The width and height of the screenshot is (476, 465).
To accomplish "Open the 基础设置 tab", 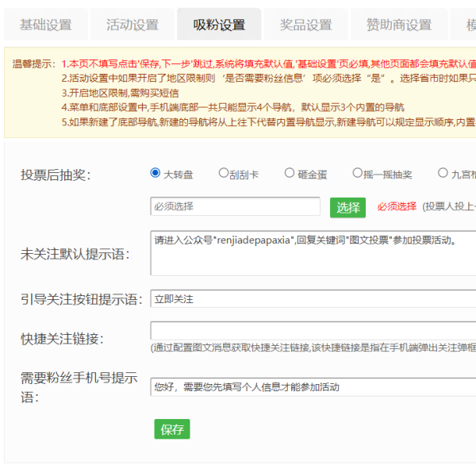I will click(45, 25).
